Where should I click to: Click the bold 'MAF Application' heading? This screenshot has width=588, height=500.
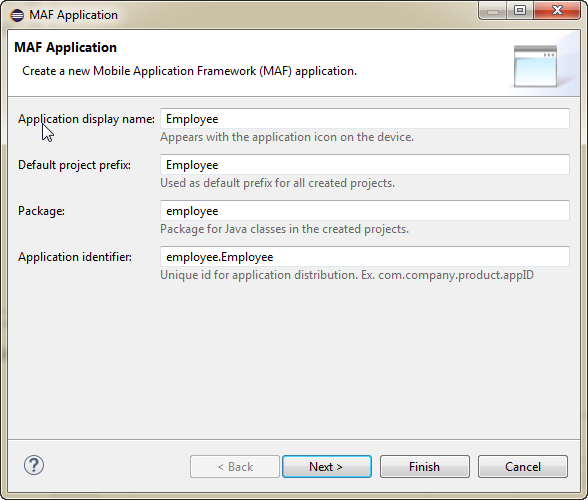coord(66,48)
